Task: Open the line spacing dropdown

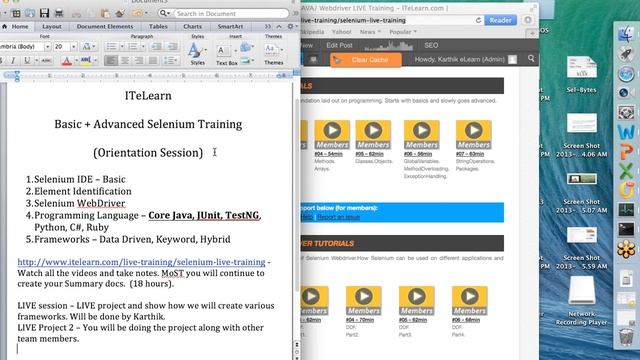Action: [x=171, y=60]
